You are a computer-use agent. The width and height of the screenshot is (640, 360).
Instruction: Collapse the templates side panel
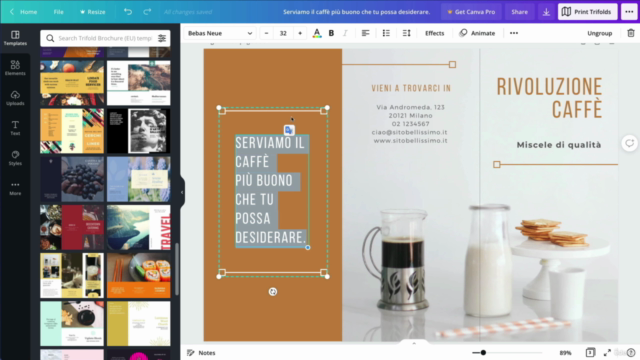(x=182, y=192)
